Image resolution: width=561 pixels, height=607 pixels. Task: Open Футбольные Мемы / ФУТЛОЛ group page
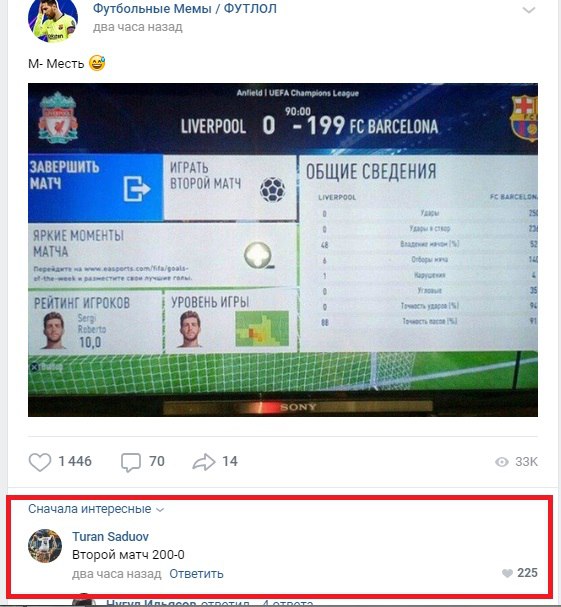click(185, 8)
